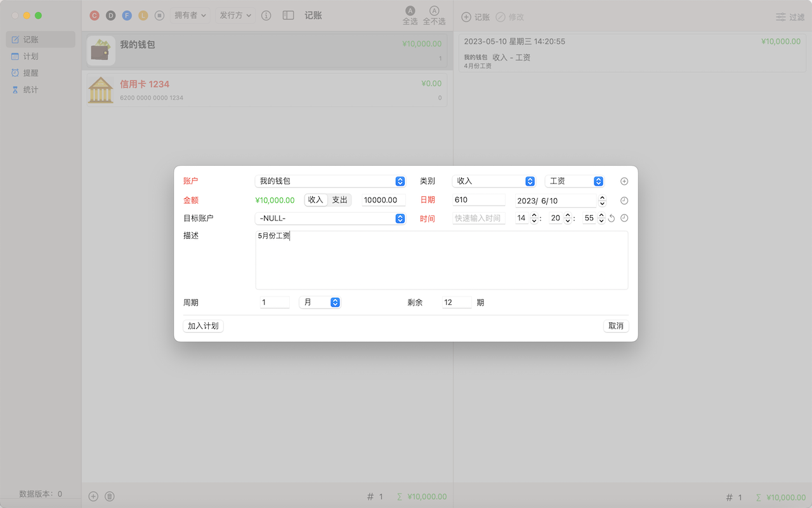Click the 描述 description text area
The image size is (812, 508).
pos(442,260)
